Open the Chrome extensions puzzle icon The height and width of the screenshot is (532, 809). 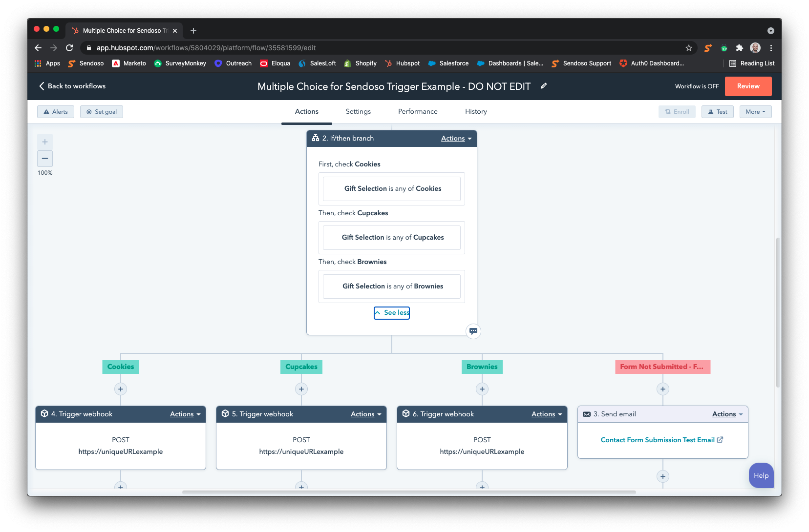pyautogui.click(x=740, y=48)
